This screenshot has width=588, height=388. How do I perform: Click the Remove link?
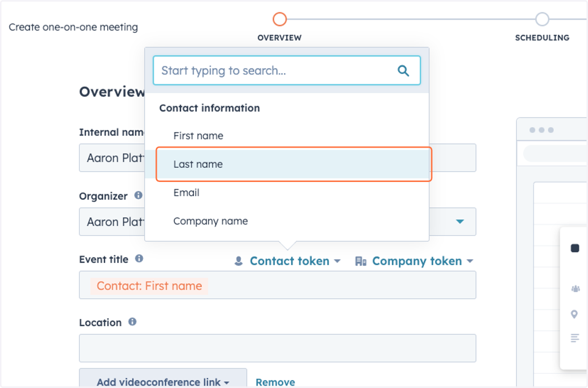pos(275,382)
